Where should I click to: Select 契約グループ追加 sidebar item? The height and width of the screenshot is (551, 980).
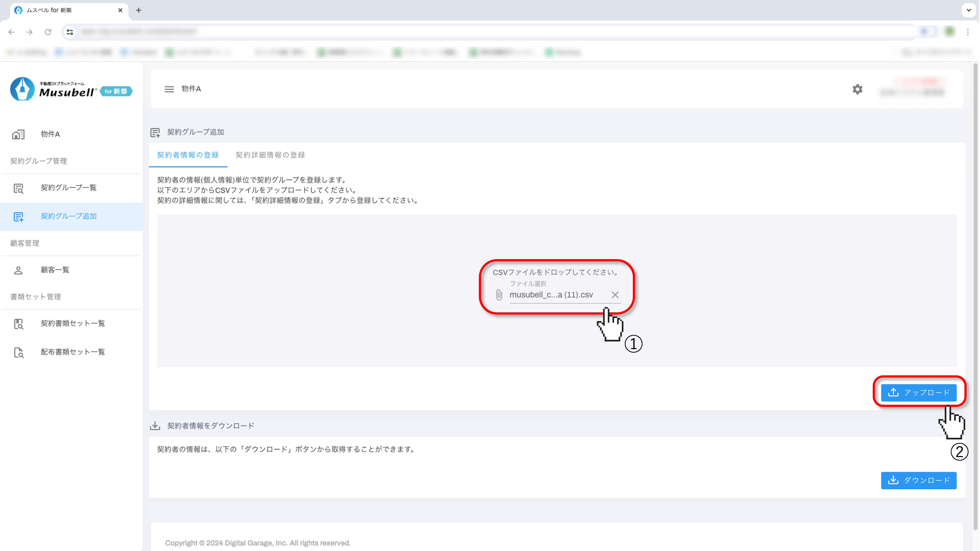(x=69, y=216)
